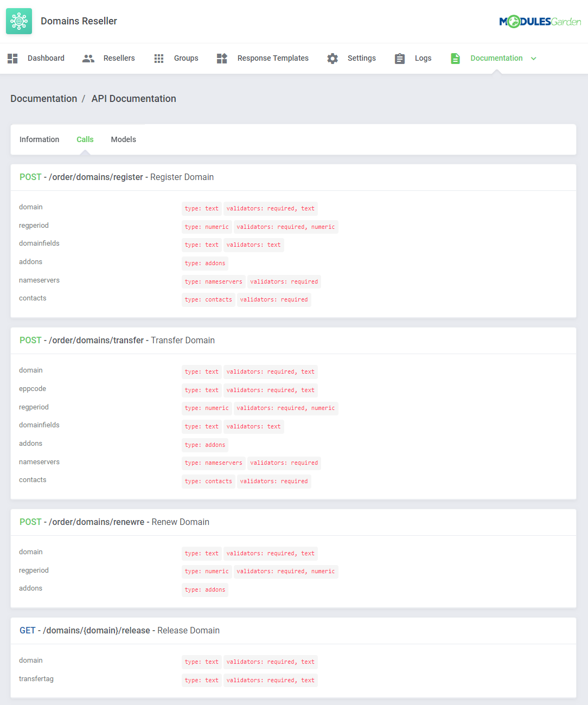This screenshot has height=705, width=588.
Task: Click the Settings gear icon
Action: (x=333, y=59)
